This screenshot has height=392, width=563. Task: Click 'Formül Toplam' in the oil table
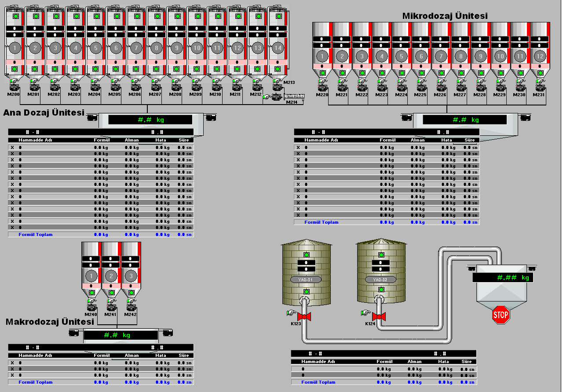tap(318, 382)
